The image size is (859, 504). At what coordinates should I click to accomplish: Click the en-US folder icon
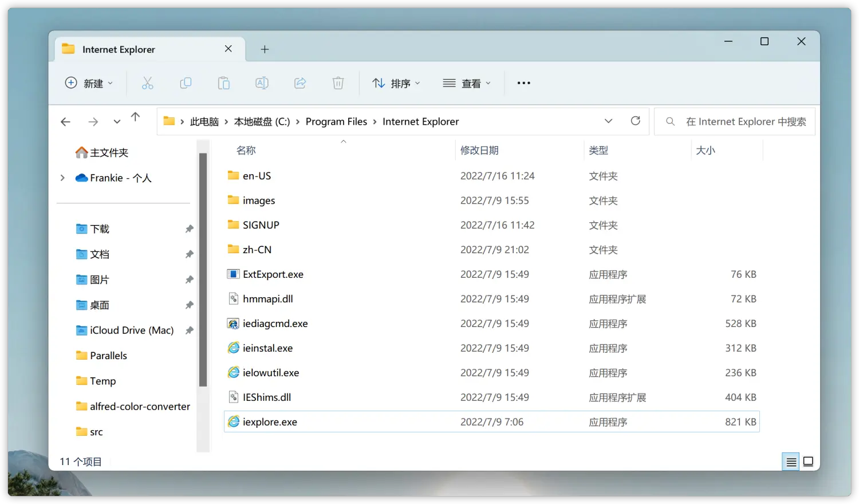tap(233, 175)
